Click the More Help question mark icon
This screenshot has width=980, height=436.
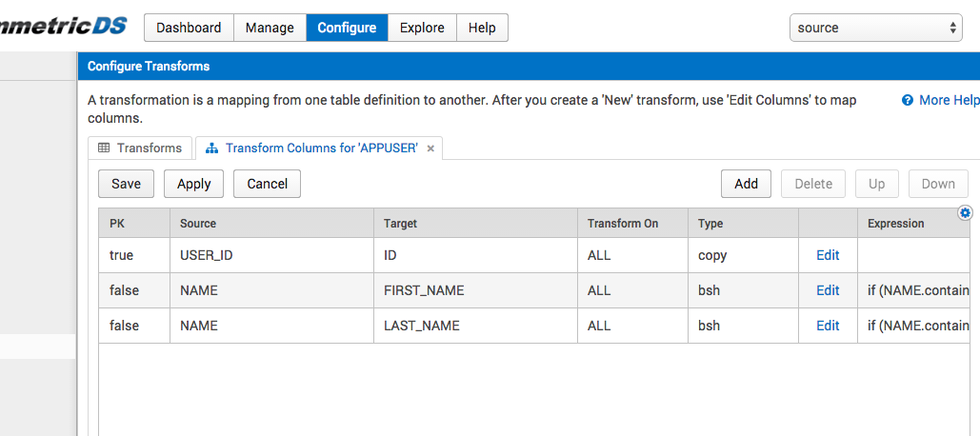908,101
